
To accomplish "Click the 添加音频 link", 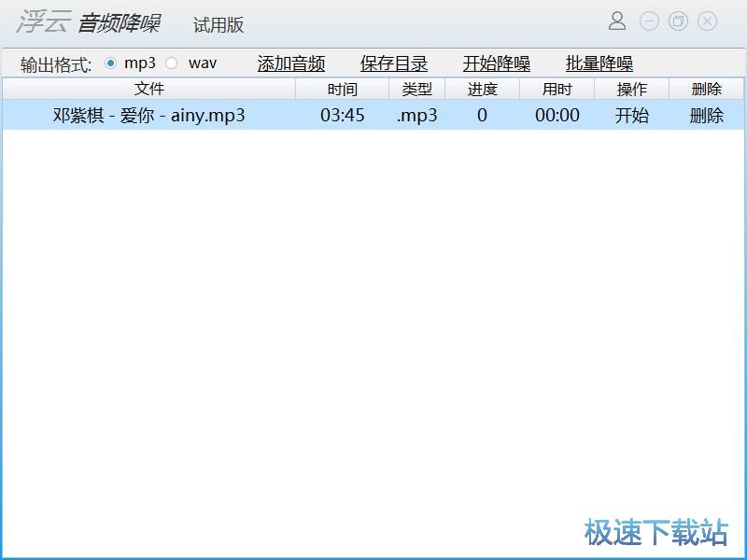I will [x=291, y=63].
